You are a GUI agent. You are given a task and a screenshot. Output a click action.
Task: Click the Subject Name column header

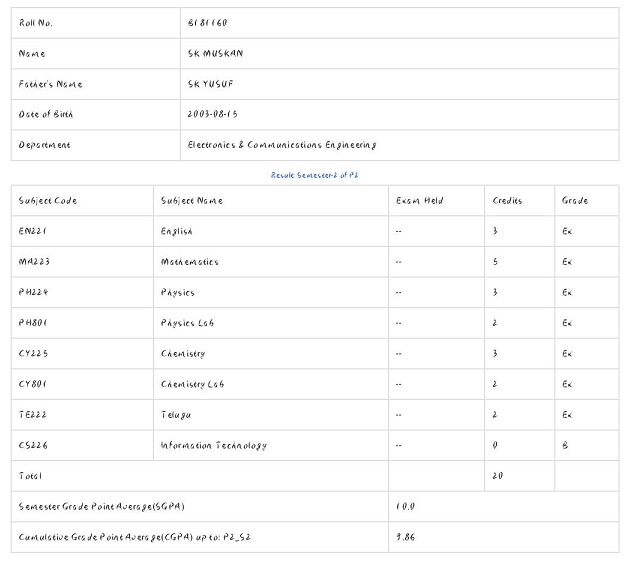[x=192, y=201]
